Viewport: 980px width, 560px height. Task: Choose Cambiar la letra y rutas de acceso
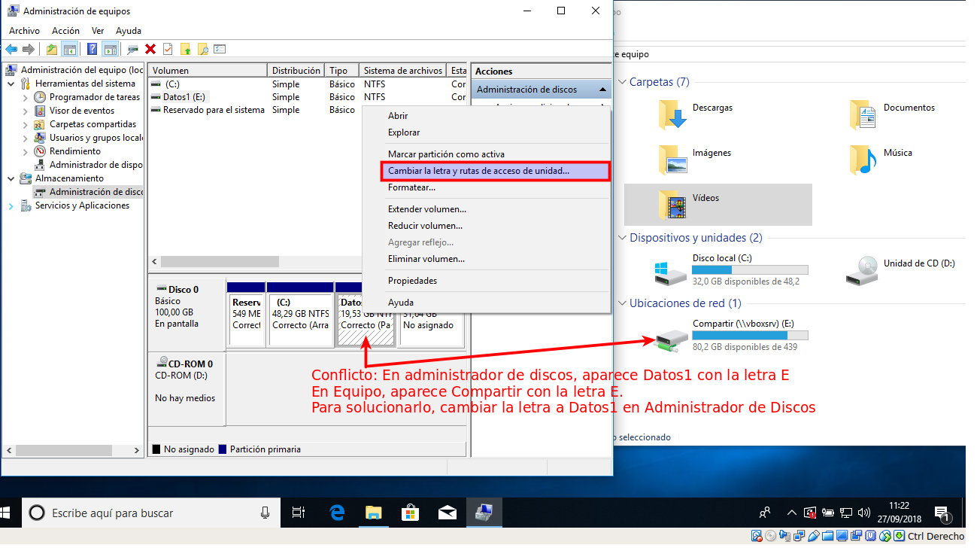pos(495,171)
